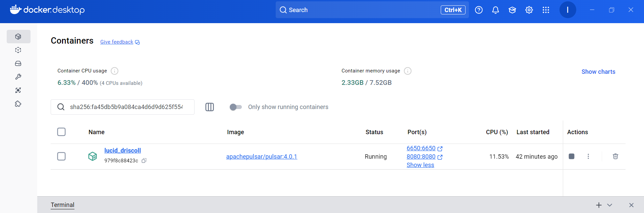Click the lucid_driscoll container cube icon
Screen dimensions: 644x213
point(93,156)
